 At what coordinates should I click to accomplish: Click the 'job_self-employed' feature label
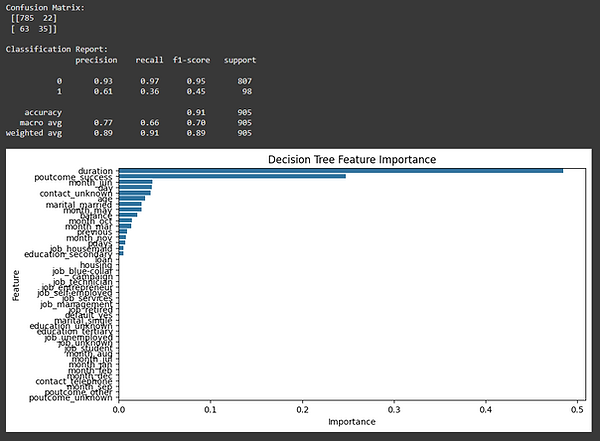click(75, 293)
